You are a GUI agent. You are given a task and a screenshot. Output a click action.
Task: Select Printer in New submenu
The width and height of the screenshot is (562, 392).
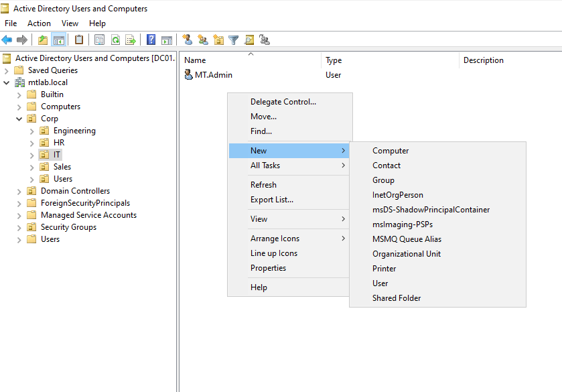pyautogui.click(x=437, y=268)
